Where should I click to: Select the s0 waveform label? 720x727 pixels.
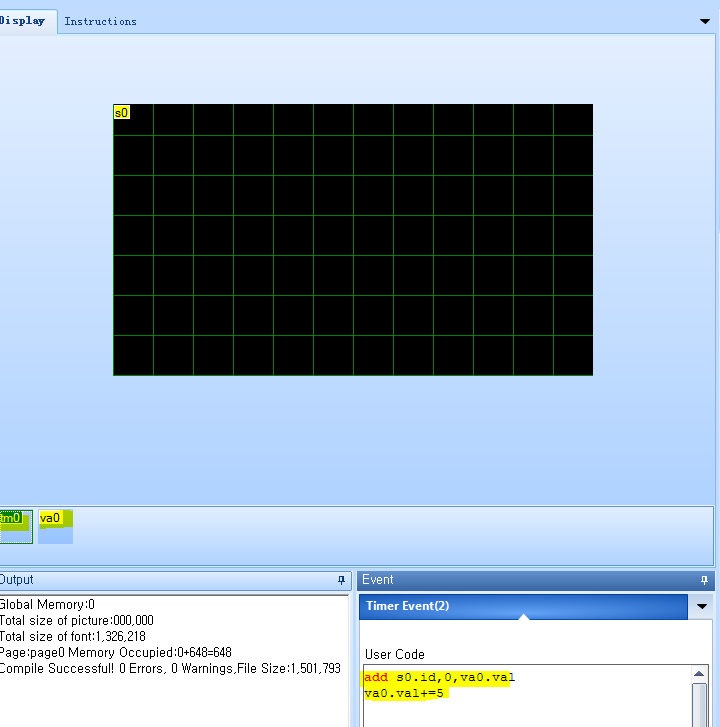pyautogui.click(x=121, y=112)
